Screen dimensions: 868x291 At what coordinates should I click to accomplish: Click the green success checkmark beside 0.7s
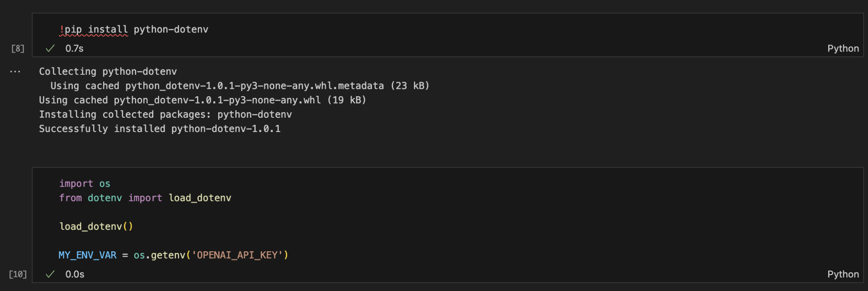50,49
